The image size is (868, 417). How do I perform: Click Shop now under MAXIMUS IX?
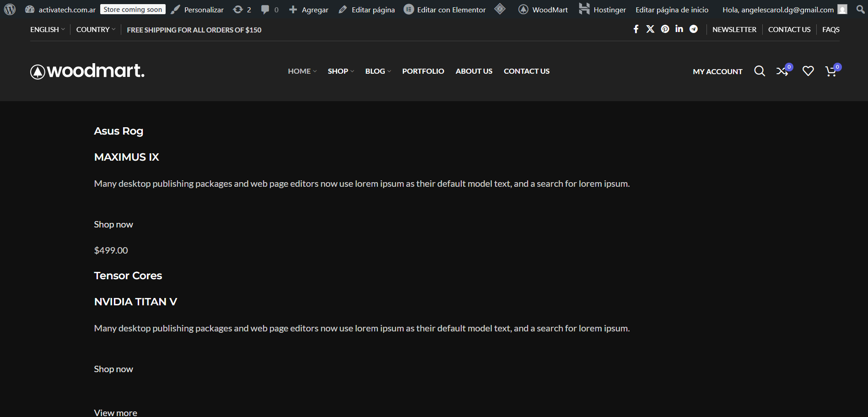[x=113, y=224]
